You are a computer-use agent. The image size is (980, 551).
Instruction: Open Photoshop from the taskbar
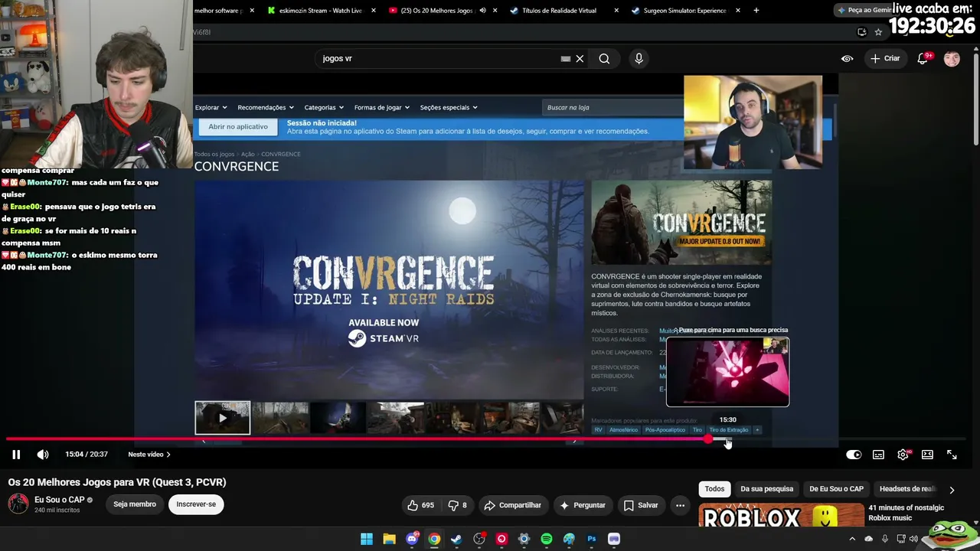[x=591, y=539]
